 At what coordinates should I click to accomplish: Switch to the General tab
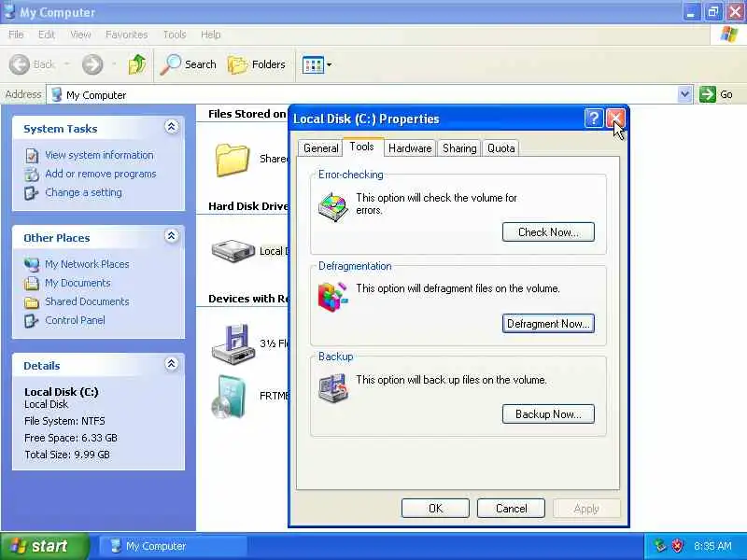pyautogui.click(x=320, y=148)
